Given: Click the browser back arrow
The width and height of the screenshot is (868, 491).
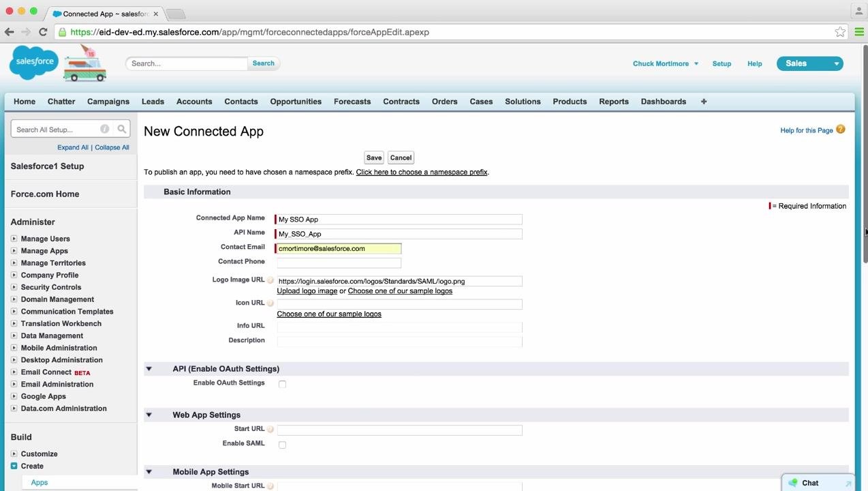Looking at the screenshot, I should [10, 32].
